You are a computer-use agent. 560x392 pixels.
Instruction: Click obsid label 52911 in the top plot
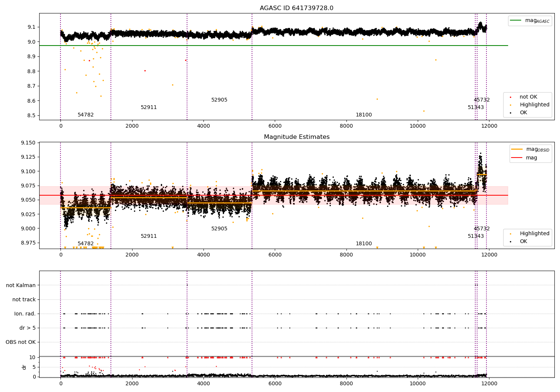(149, 108)
